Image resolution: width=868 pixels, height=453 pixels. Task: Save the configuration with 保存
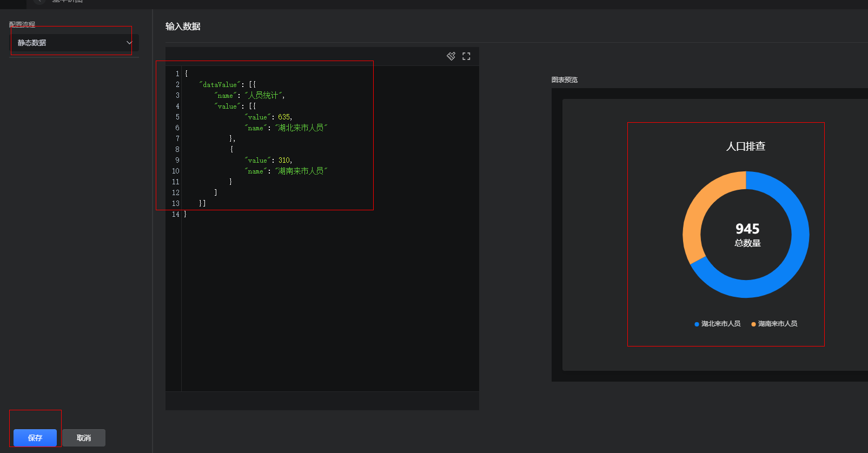pos(35,438)
